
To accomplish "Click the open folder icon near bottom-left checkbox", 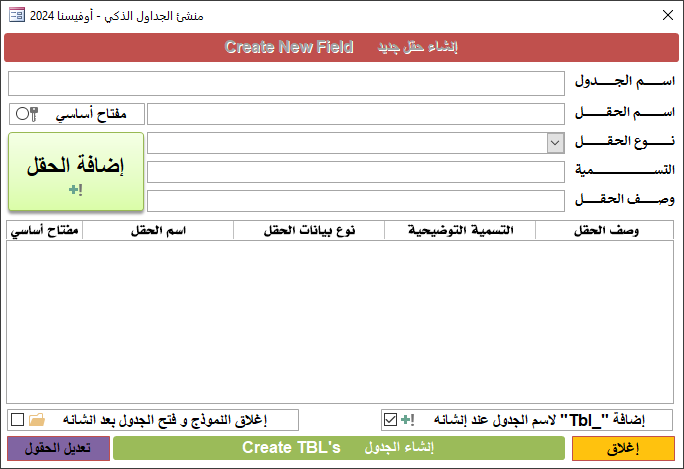I will pos(38,419).
